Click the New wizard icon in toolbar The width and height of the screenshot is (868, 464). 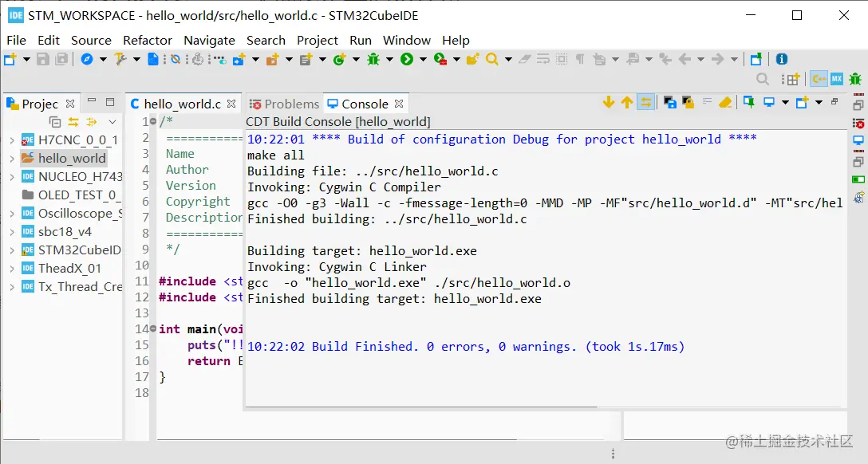click(10, 59)
